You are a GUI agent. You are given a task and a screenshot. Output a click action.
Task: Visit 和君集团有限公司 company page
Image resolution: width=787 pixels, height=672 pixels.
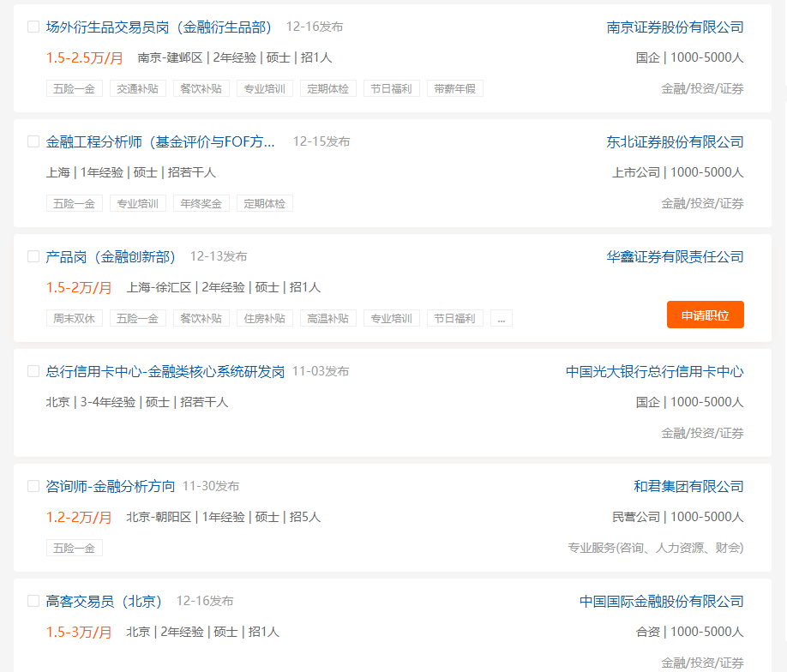(x=688, y=485)
